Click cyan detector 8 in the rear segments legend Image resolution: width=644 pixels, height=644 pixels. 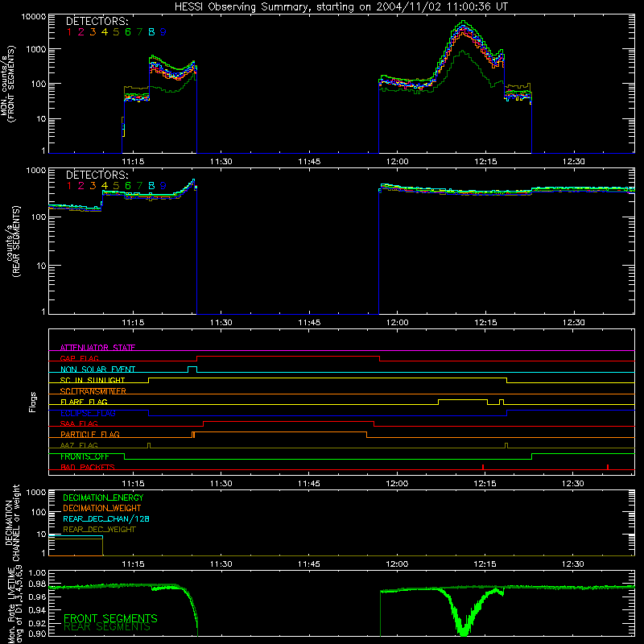click(151, 186)
